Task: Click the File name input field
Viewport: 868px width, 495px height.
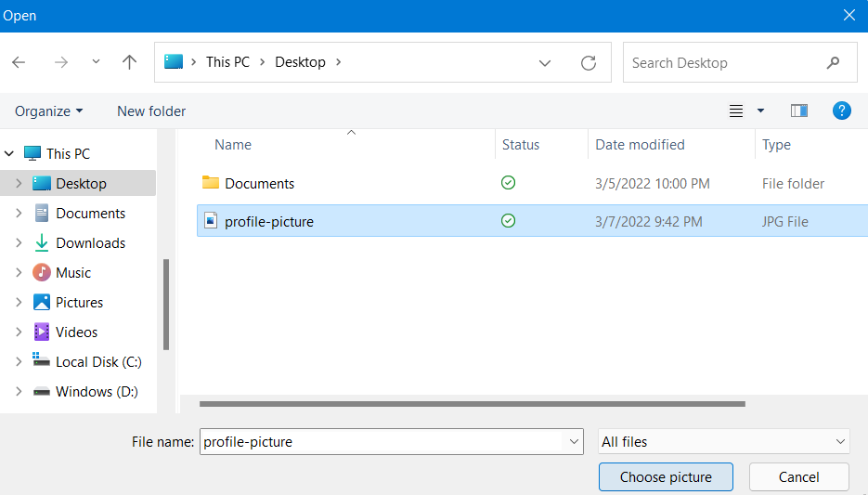Action: (x=382, y=442)
